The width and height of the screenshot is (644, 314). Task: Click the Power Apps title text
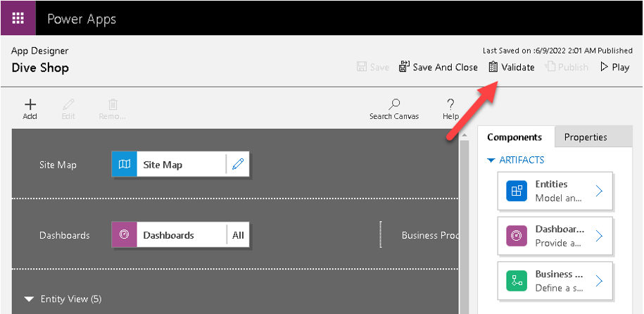(82, 19)
